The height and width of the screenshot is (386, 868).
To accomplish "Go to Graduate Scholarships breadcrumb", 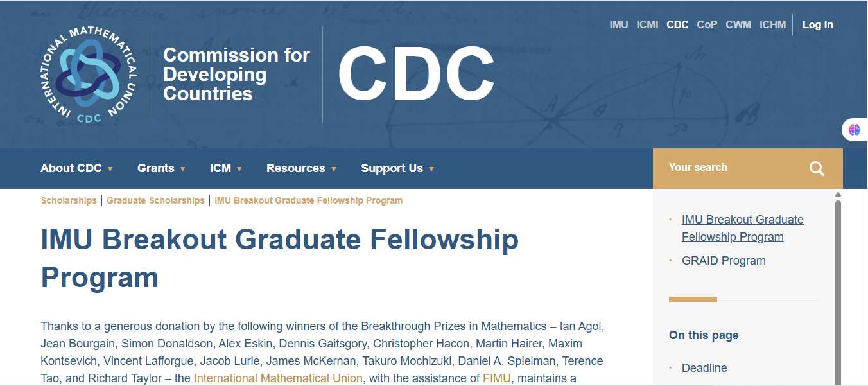I will (x=155, y=200).
